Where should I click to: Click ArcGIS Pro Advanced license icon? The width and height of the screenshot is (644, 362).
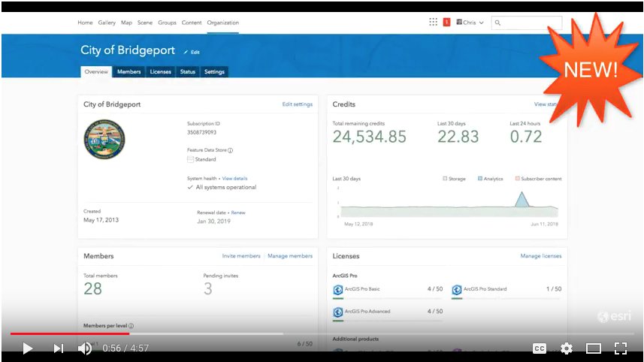337,312
